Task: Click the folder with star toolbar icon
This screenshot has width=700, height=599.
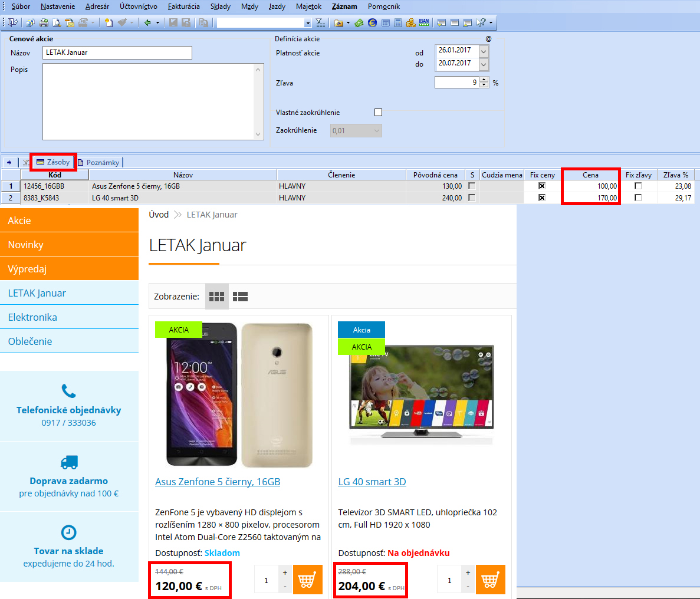Action: [x=339, y=23]
